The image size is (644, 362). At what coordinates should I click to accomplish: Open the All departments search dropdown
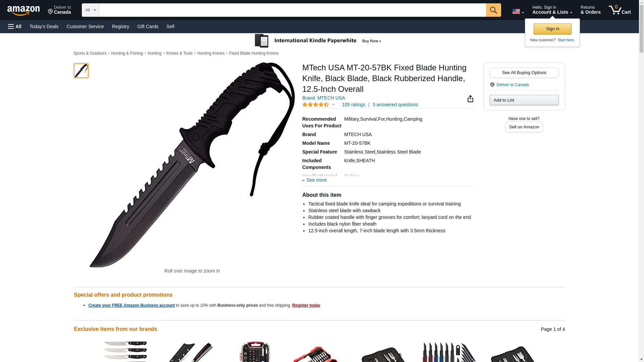point(91,10)
